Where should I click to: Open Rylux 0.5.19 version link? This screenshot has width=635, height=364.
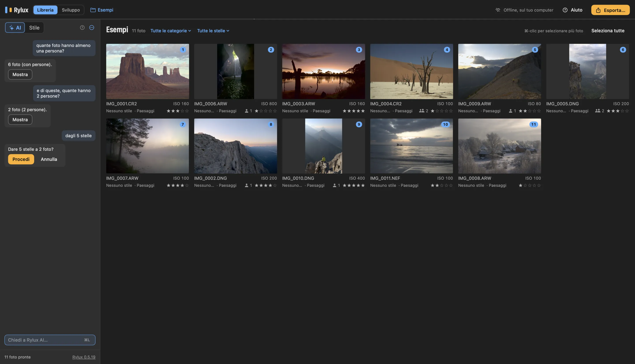coord(84,357)
